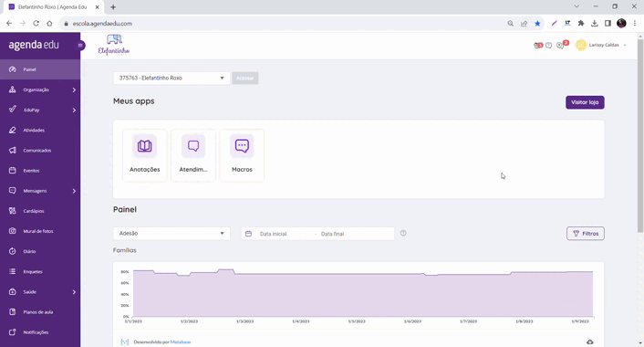Screen dimensions: 644x347
Task: Click the Acessar button
Action: (244, 79)
